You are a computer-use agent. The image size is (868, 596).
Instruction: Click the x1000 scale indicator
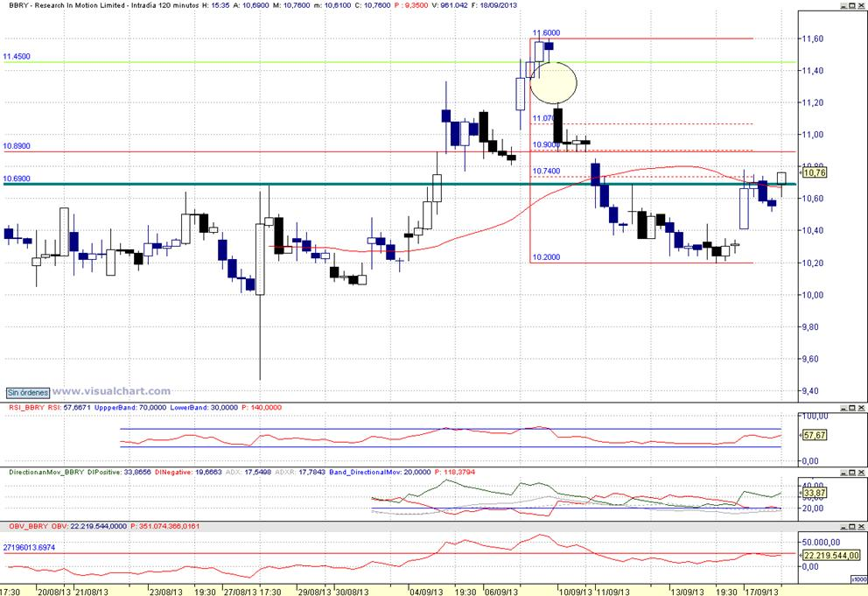coord(858,579)
